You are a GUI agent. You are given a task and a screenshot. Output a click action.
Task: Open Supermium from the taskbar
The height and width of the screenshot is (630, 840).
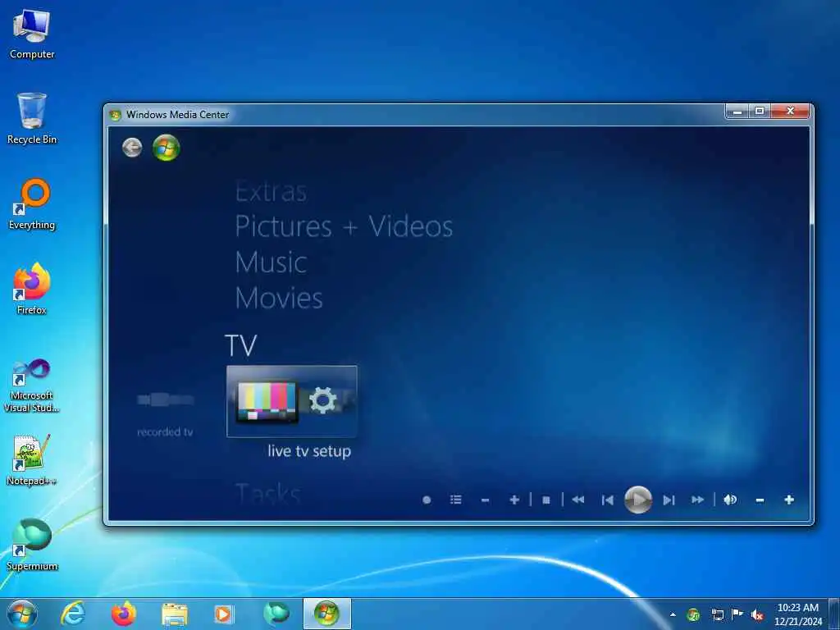276,614
